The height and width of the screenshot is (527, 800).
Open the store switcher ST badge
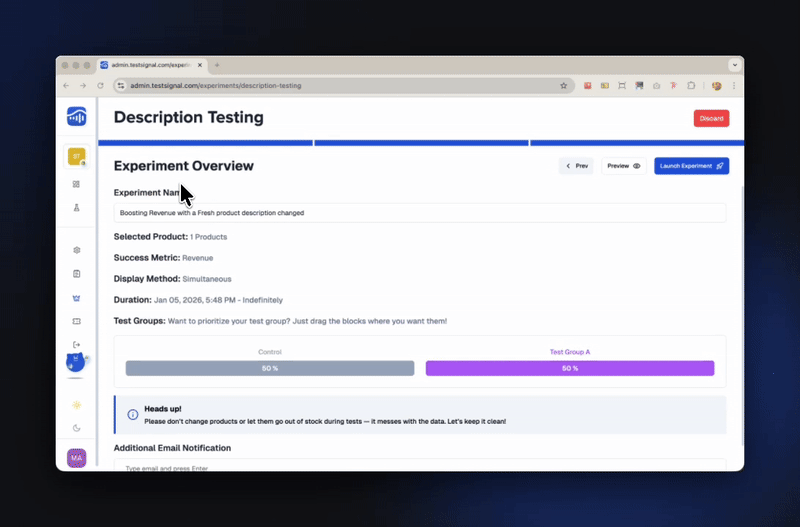coord(77,156)
